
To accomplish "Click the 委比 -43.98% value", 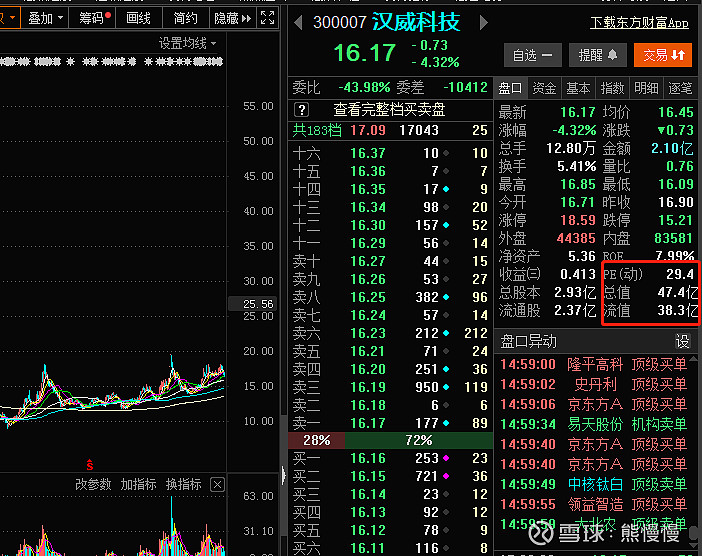I will pyautogui.click(x=364, y=87).
